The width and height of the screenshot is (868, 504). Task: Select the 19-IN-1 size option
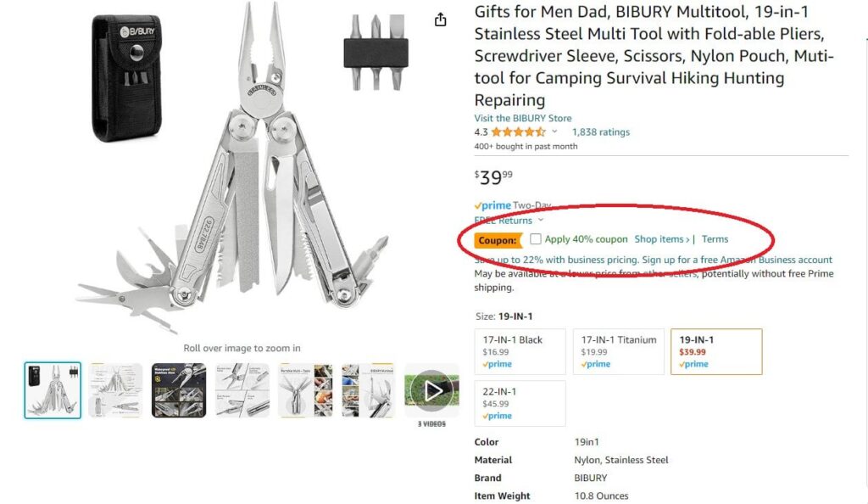tap(715, 350)
